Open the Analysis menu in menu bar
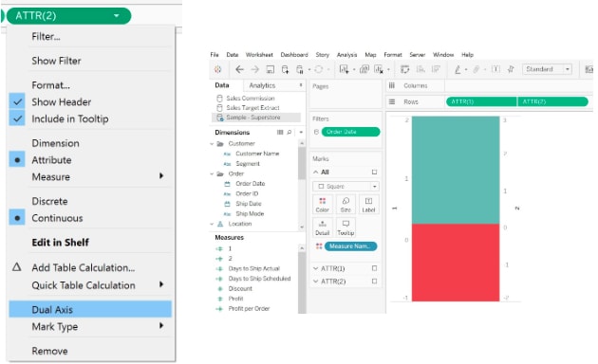The height and width of the screenshot is (364, 598). click(x=346, y=55)
